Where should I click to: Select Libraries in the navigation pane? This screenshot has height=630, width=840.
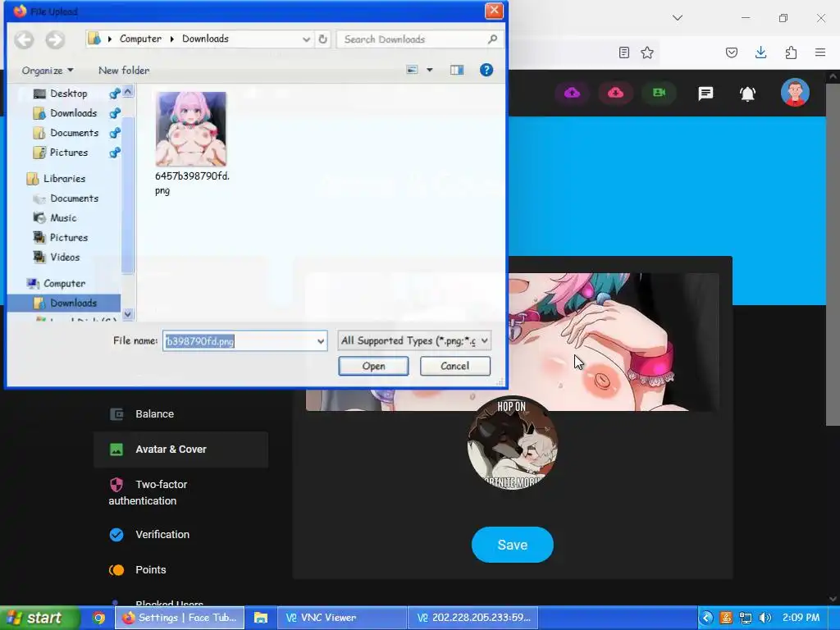[x=64, y=179]
